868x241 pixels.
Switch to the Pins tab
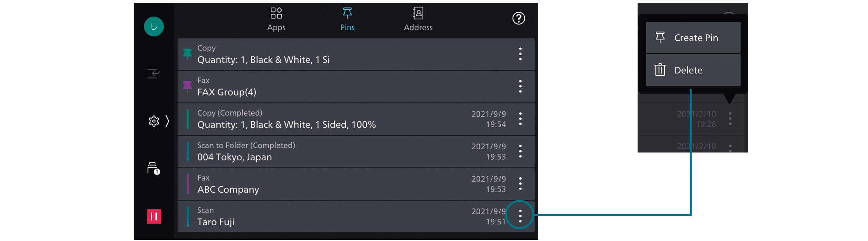coord(347,19)
